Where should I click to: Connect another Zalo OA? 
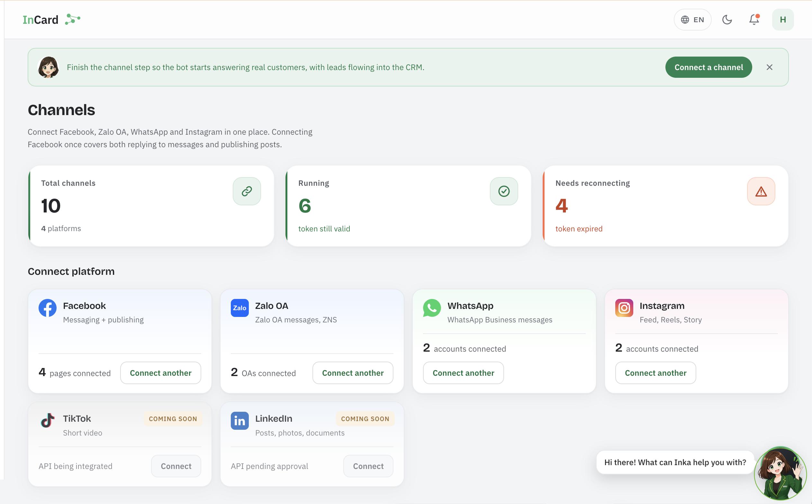tap(353, 373)
